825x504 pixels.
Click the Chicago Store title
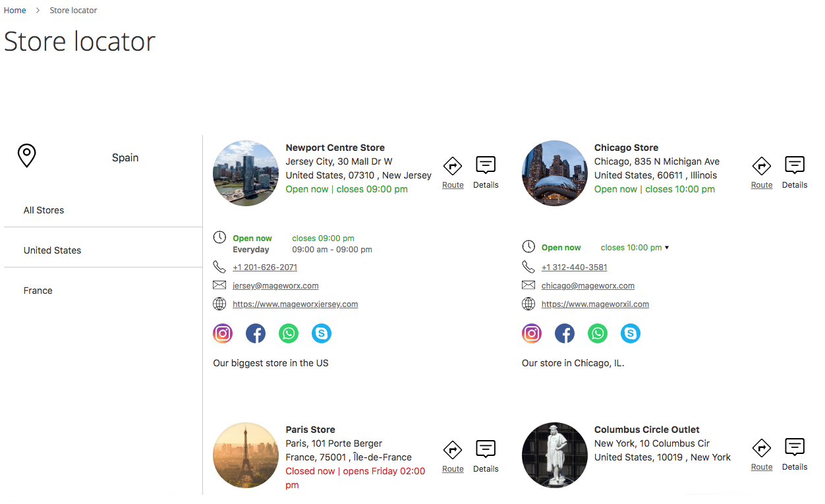(x=626, y=148)
